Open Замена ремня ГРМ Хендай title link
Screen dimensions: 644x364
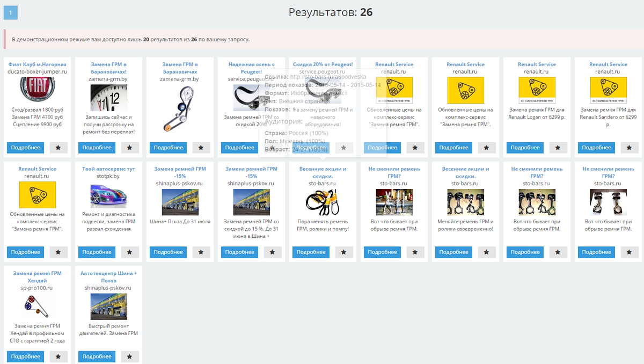[37, 276]
